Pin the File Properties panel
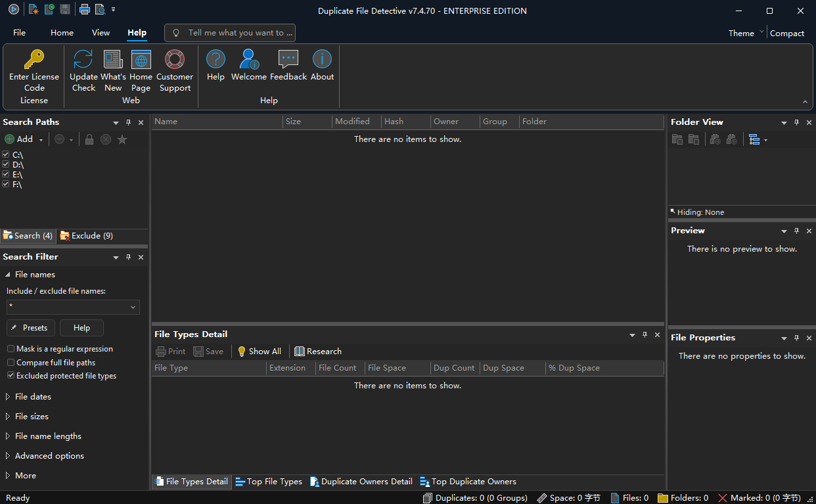This screenshot has height=504, width=816. [796, 338]
